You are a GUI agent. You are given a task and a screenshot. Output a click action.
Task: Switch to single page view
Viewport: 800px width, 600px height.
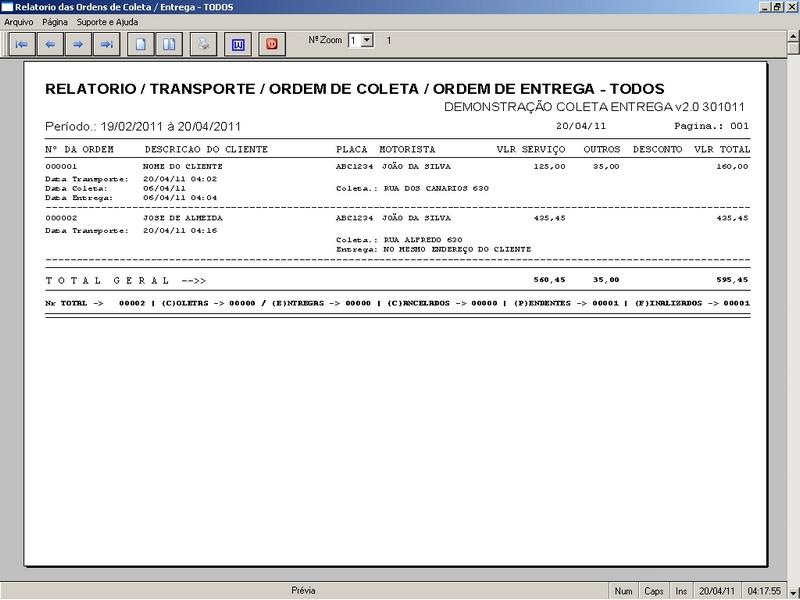coord(140,44)
